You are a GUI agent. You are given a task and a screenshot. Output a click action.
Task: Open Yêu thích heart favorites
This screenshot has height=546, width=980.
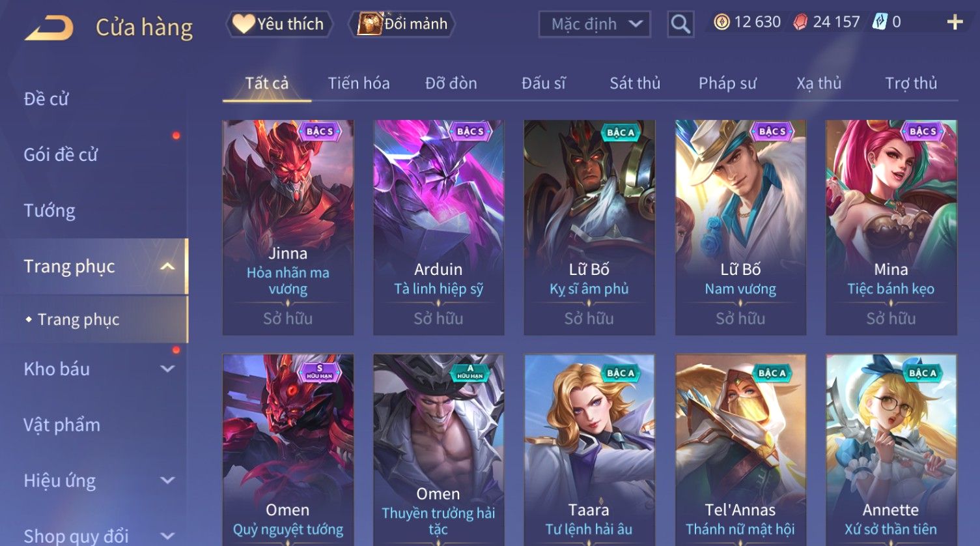click(x=279, y=24)
